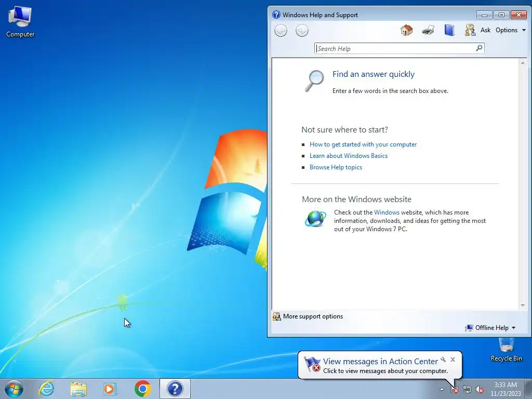
Task: Click the globe icon under Windows website
Action: (315, 219)
